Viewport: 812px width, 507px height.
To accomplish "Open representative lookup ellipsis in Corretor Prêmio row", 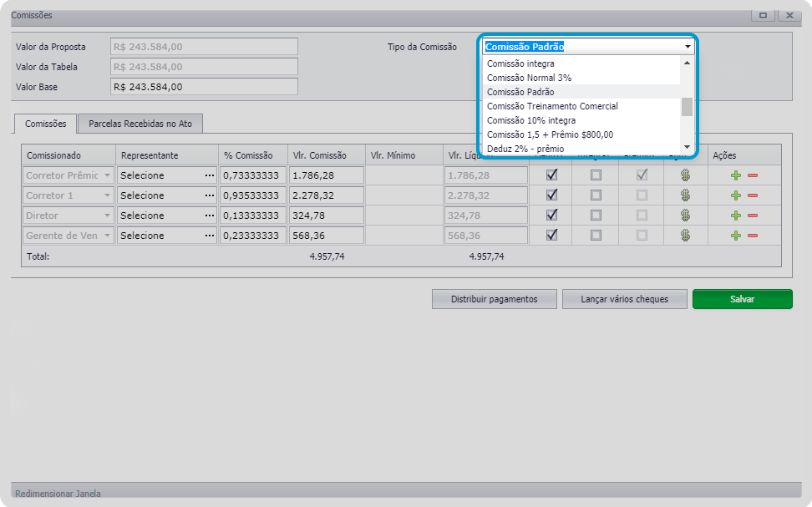I will 209,175.
